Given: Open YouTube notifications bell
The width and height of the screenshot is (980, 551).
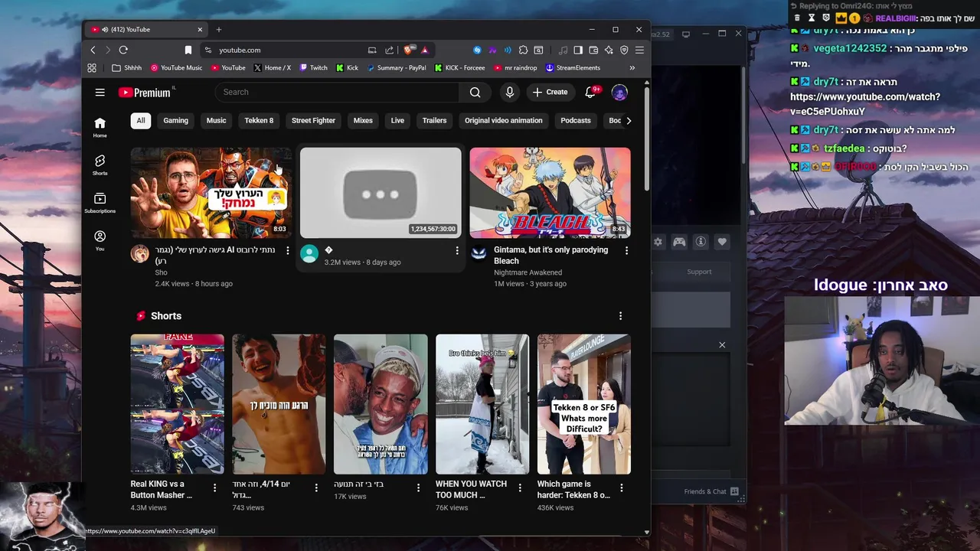Looking at the screenshot, I should click(590, 92).
